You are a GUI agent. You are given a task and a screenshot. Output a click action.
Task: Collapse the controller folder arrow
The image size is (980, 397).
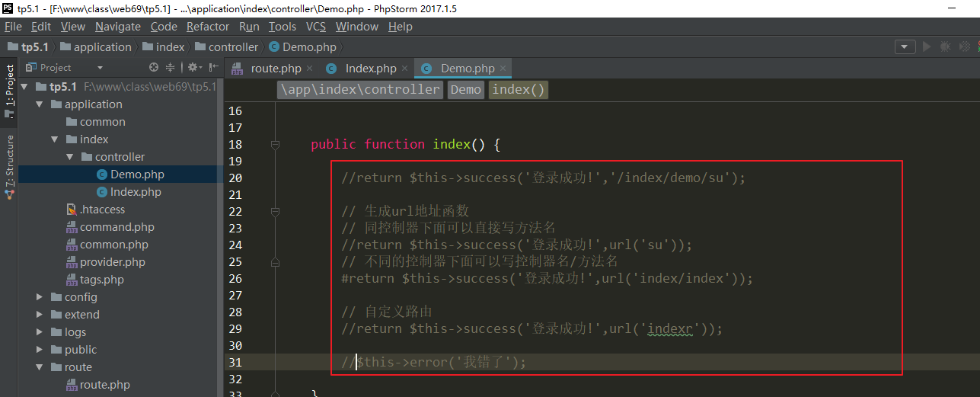tap(69, 157)
